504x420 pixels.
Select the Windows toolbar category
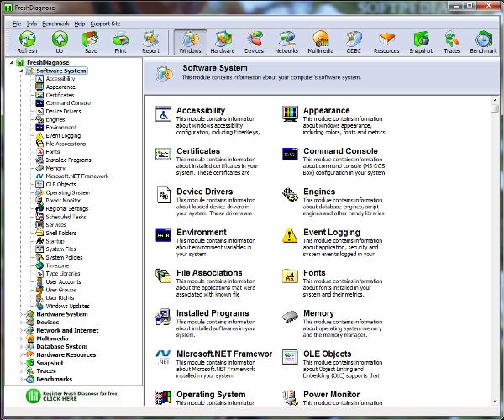coord(191,42)
